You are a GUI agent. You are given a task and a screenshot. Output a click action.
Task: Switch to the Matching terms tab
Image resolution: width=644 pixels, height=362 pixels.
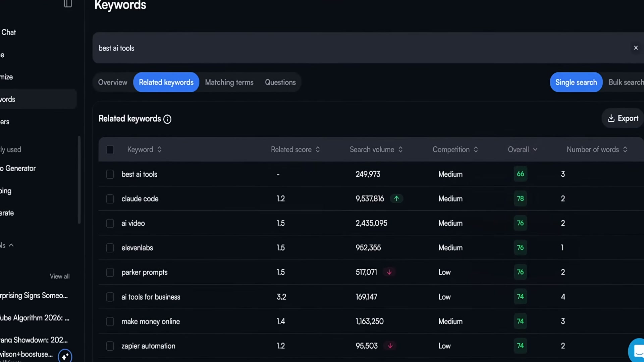coord(229,82)
